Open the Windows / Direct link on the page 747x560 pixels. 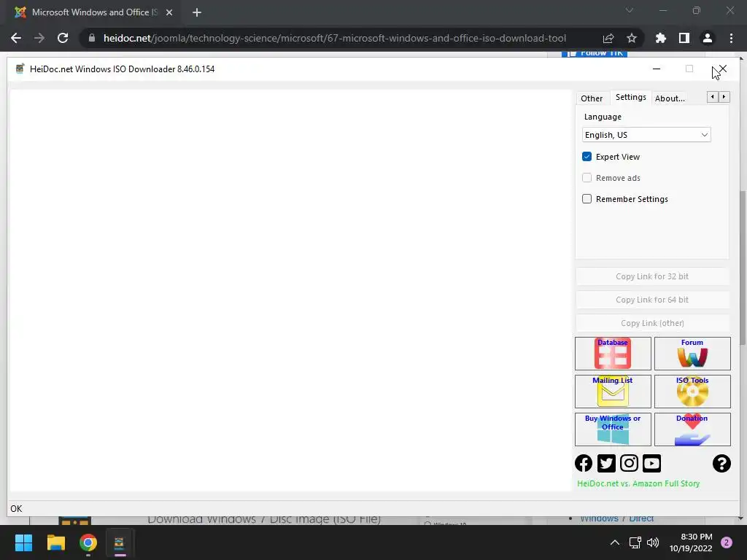(617, 518)
